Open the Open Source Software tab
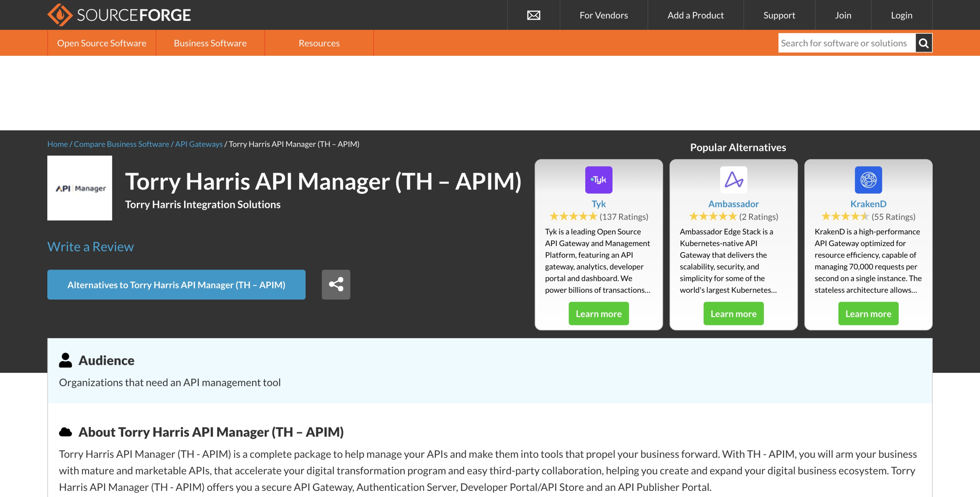 point(102,43)
